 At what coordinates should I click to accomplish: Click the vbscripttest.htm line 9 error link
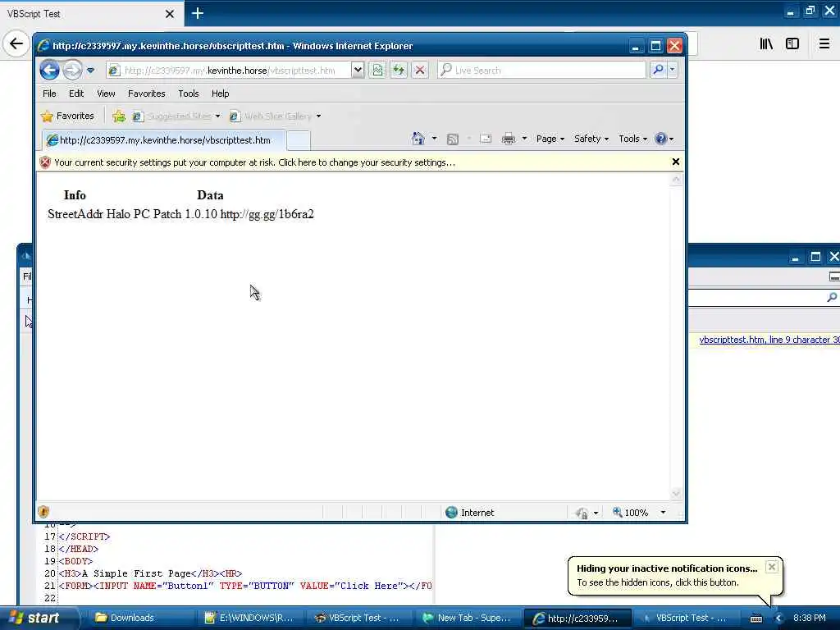(x=769, y=340)
